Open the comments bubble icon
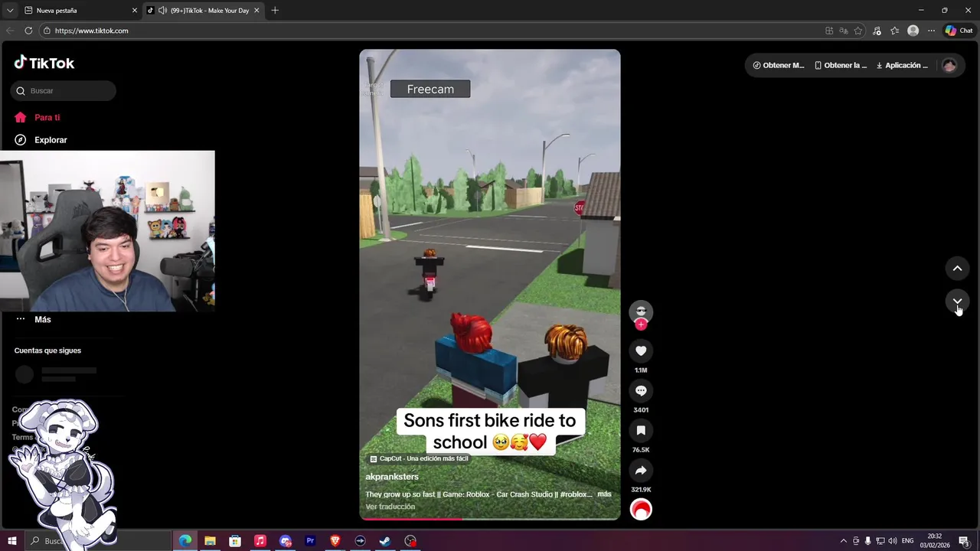 tap(641, 390)
